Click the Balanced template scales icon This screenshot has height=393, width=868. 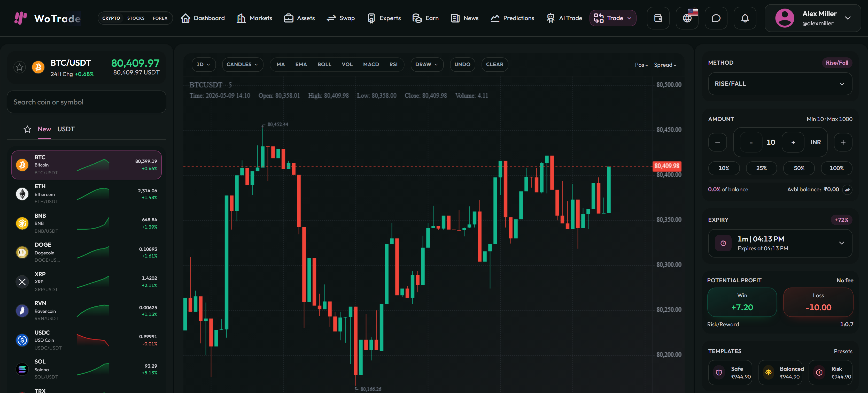tap(769, 372)
